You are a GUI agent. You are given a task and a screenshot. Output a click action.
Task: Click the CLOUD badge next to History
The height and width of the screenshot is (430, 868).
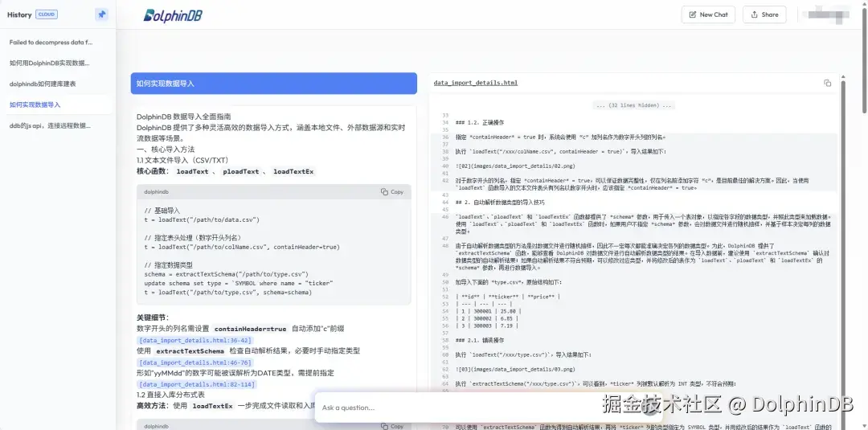coord(47,15)
